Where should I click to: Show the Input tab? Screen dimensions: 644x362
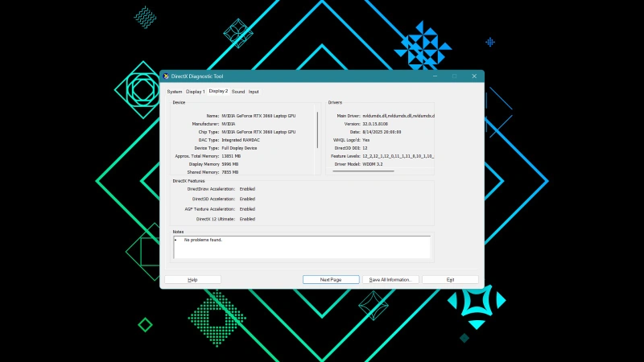254,92
